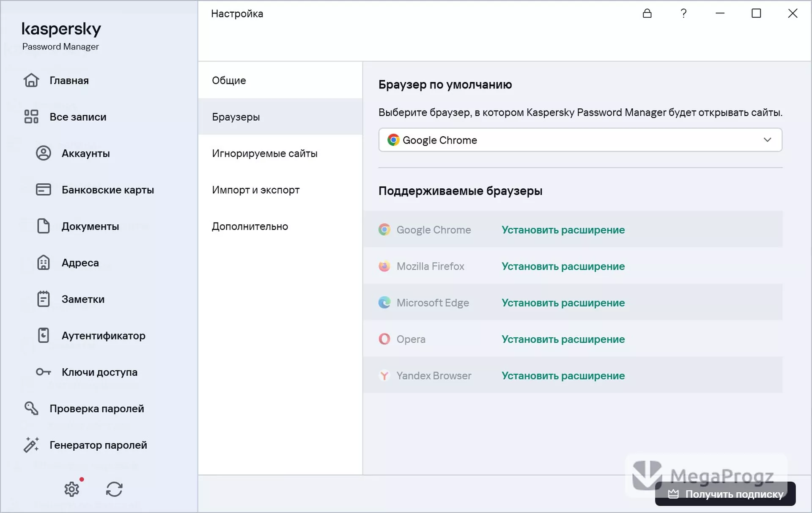Click the Заметки notepad icon
Image resolution: width=812 pixels, height=513 pixels.
(43, 299)
